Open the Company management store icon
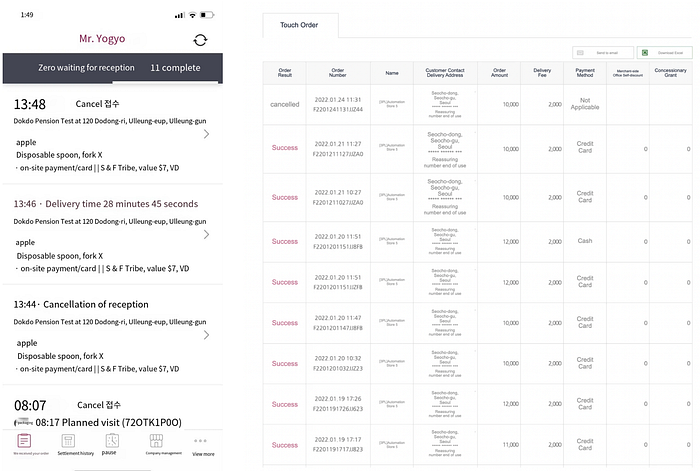Image resolution: width=700 pixels, height=471 pixels. 156,441
